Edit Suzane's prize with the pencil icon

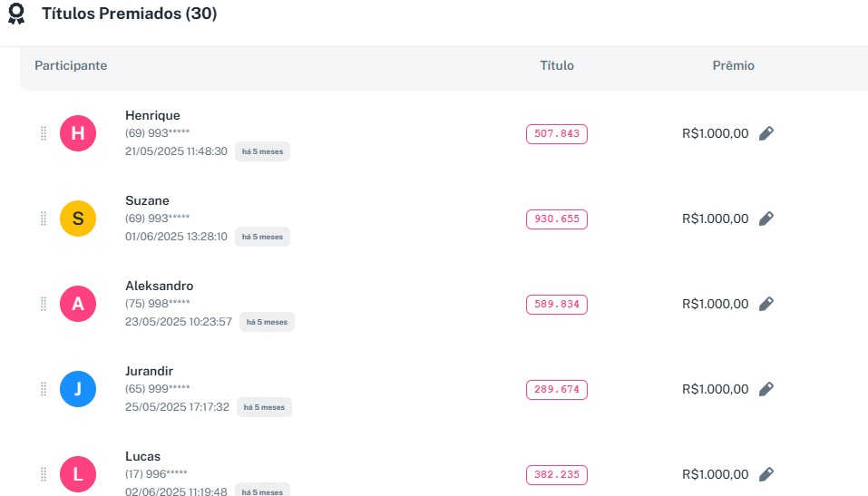[x=766, y=219]
